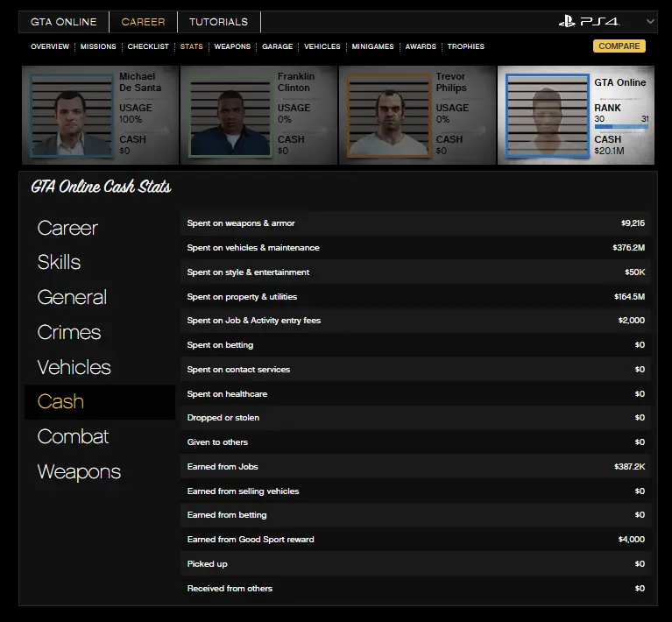View the Trophies subsection
The image size is (672, 622).
(x=465, y=46)
